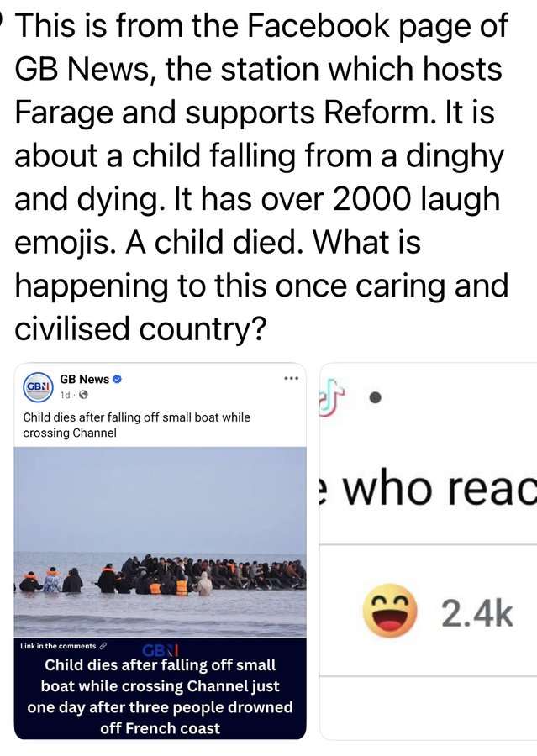The height and width of the screenshot is (756, 537).
Task: Open the migrants boat photo
Action: (161, 542)
